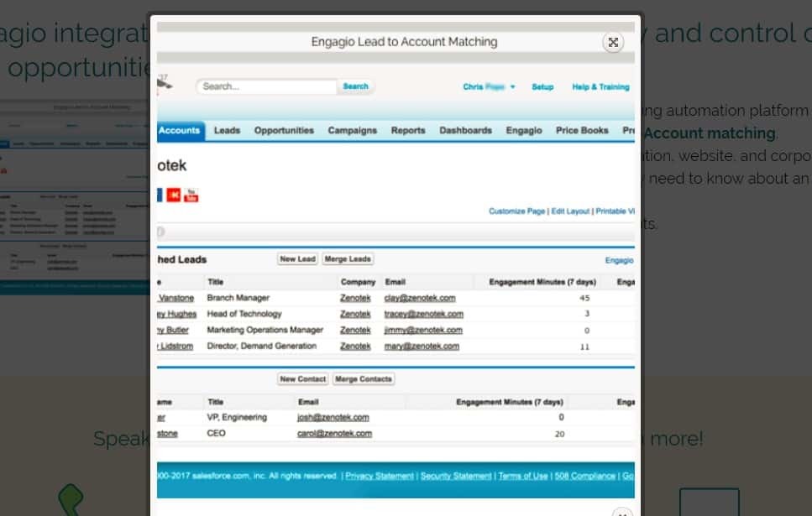The width and height of the screenshot is (812, 516).
Task: Open the Opportunities tab
Action: point(284,131)
